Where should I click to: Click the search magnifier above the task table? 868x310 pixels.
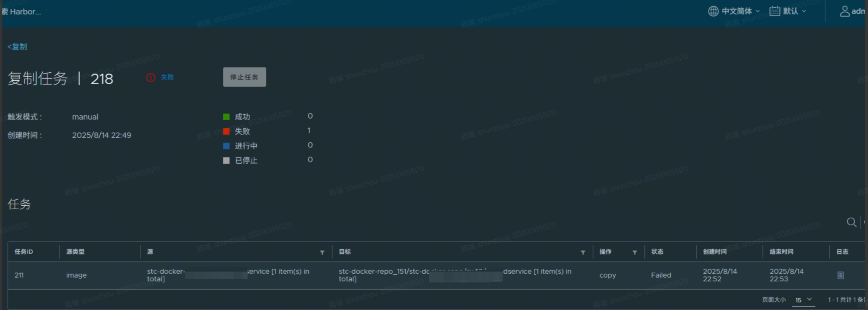point(851,222)
